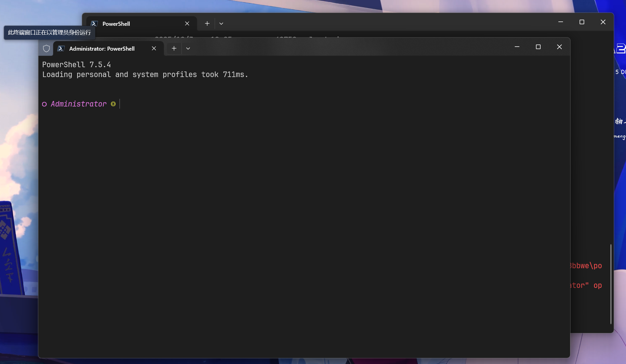
Task: Select the PowerShell tab of the back window
Action: coord(116,23)
